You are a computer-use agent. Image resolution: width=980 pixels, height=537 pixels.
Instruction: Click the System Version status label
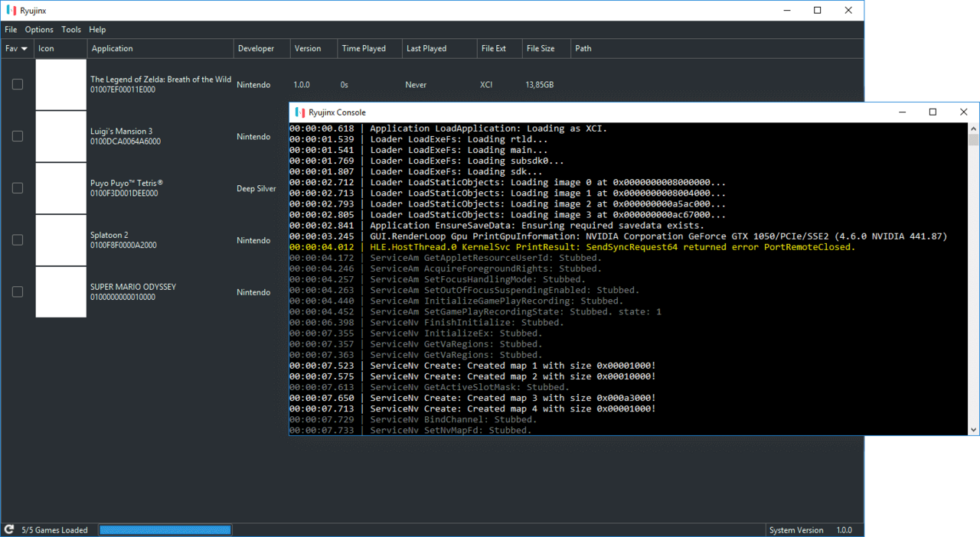pos(796,530)
